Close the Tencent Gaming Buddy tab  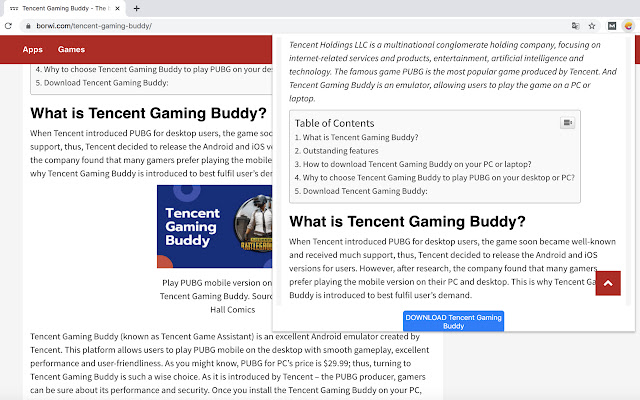pyautogui.click(x=118, y=8)
